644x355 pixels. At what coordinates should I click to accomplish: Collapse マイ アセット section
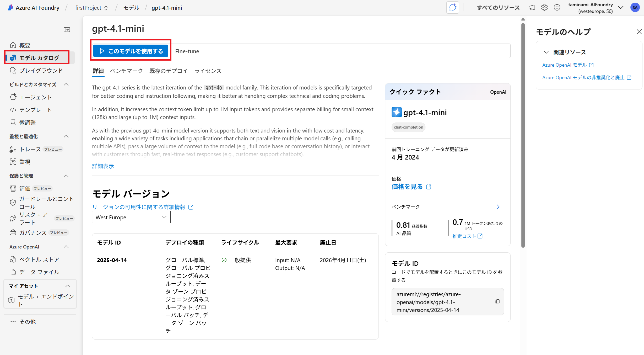point(68,286)
